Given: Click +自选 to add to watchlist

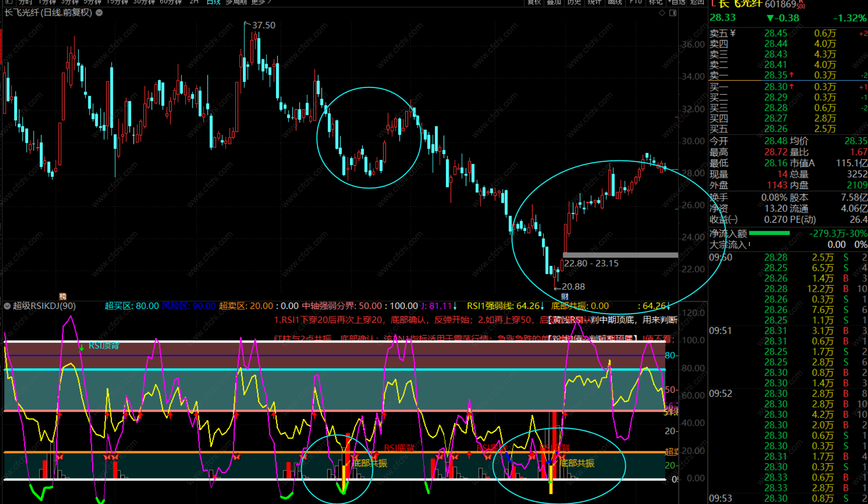Looking at the screenshot, I should click(676, 2).
